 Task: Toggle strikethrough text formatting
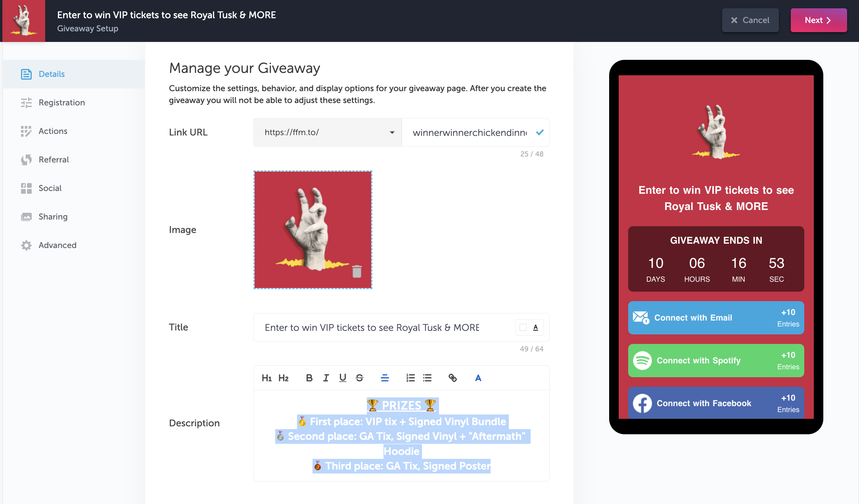[x=359, y=377]
